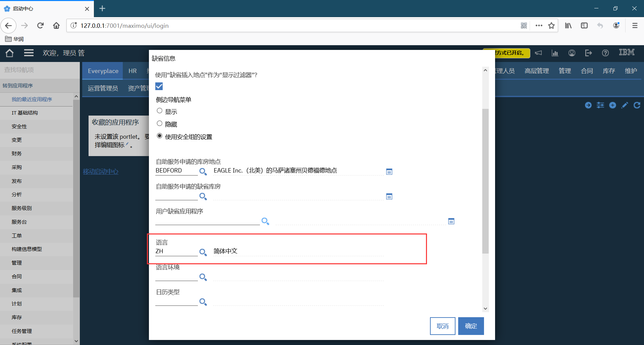Image resolution: width=644 pixels, height=345 pixels.
Task: Select the 显示 radio button for side navigation
Action: tap(159, 111)
